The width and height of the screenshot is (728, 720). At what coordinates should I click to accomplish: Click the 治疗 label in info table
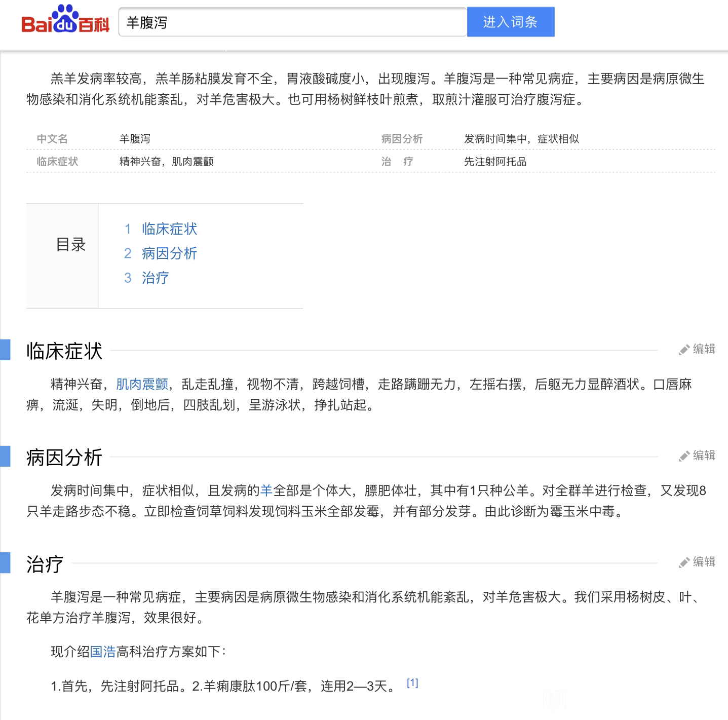point(398,162)
